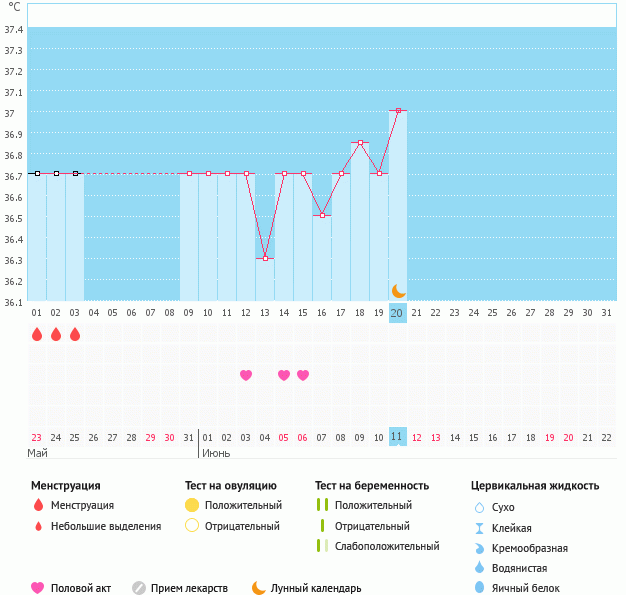The height and width of the screenshot is (595, 626).
Task: Select the 36.3 temperature point on day 13
Action: 265,258
